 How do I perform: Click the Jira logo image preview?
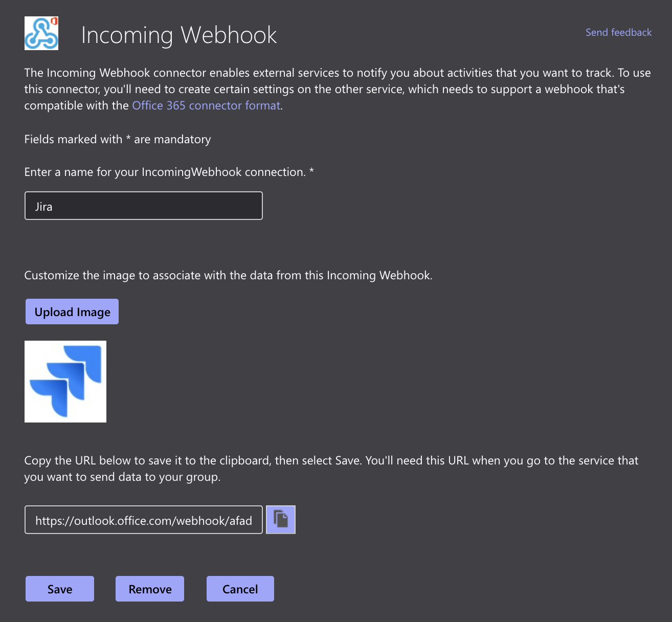(65, 382)
